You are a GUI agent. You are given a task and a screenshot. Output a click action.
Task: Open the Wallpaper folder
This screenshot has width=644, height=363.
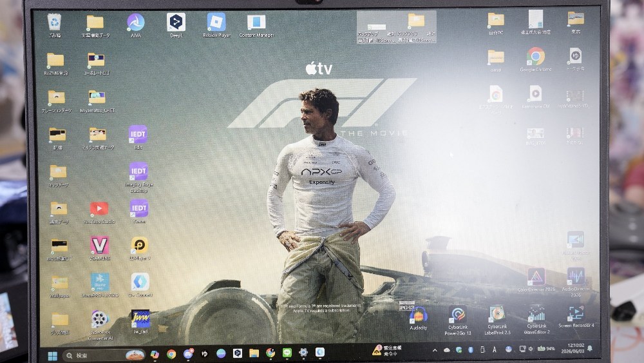pos(59,286)
